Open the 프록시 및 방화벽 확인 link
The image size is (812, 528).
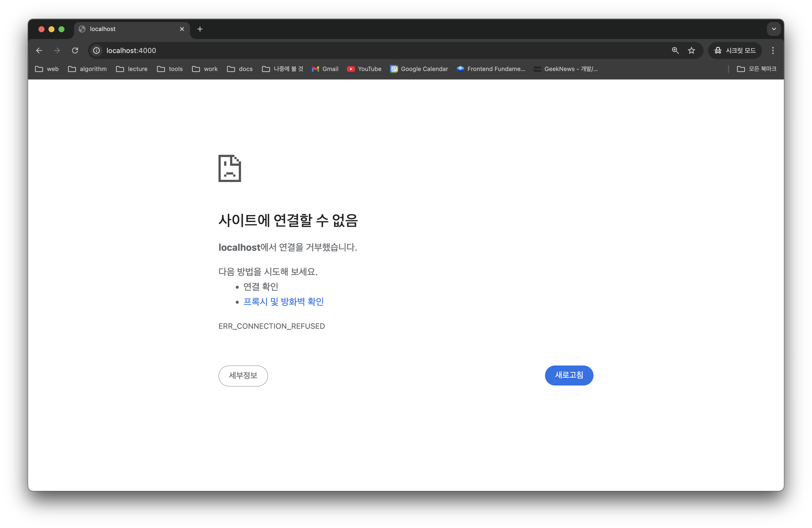[283, 301]
